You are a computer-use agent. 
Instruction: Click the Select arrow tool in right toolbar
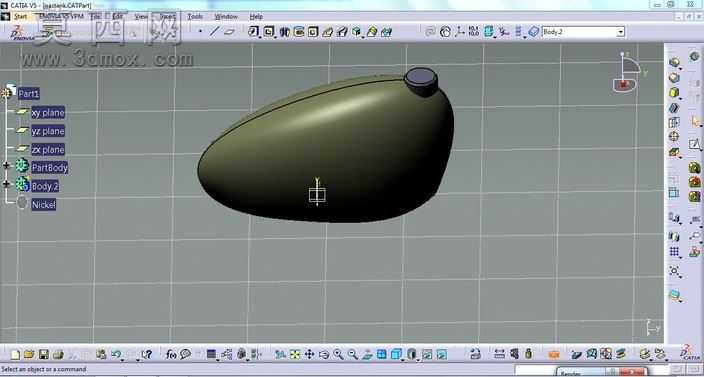tap(695, 121)
